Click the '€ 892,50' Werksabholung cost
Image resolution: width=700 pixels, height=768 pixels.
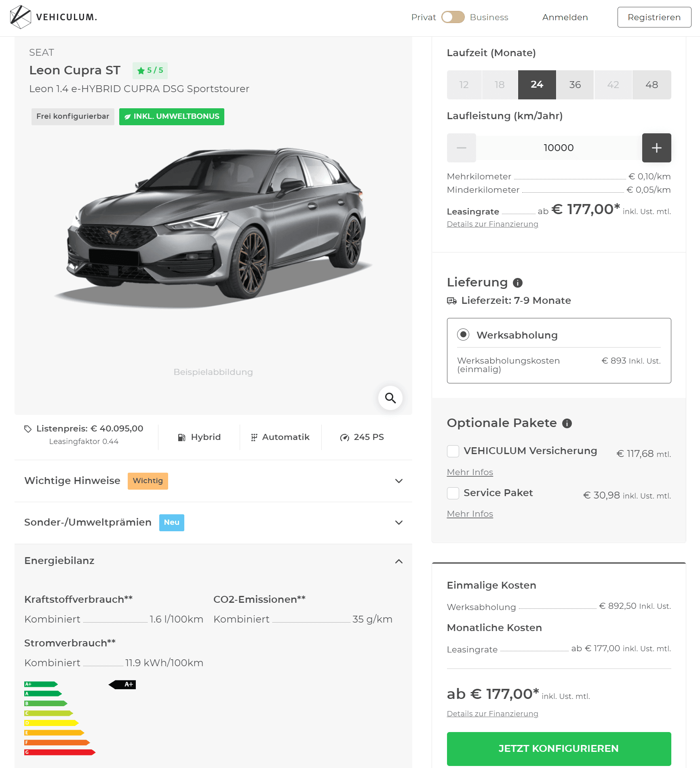[x=618, y=606]
